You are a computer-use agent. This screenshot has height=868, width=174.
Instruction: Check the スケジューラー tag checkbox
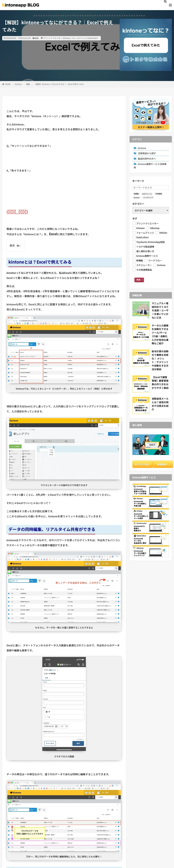click(134, 265)
